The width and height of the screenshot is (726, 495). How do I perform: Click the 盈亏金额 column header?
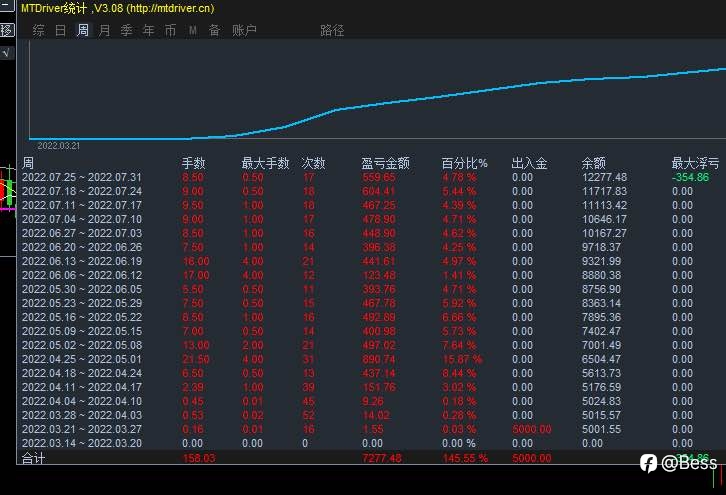pyautogui.click(x=385, y=163)
